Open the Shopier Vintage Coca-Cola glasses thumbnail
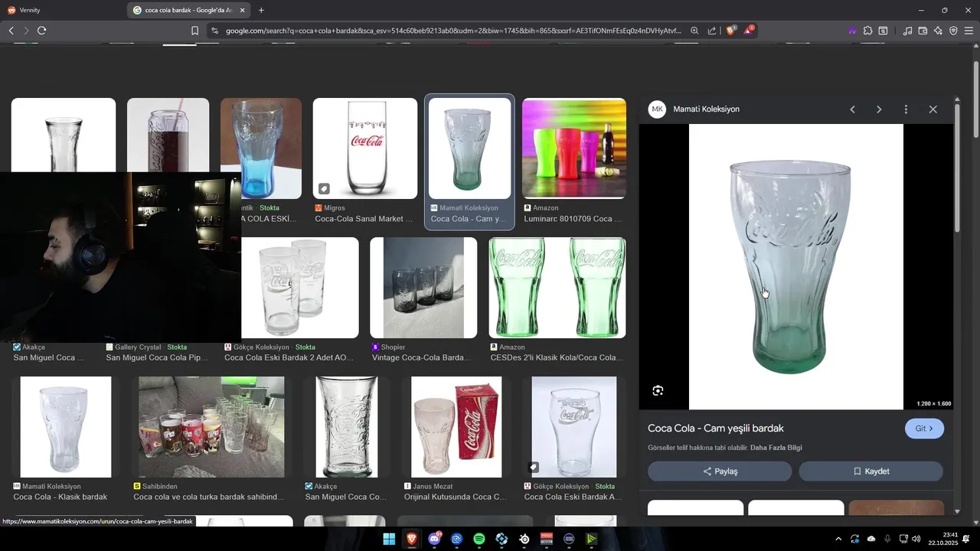Screen dimensions: 980x551 pos(423,288)
